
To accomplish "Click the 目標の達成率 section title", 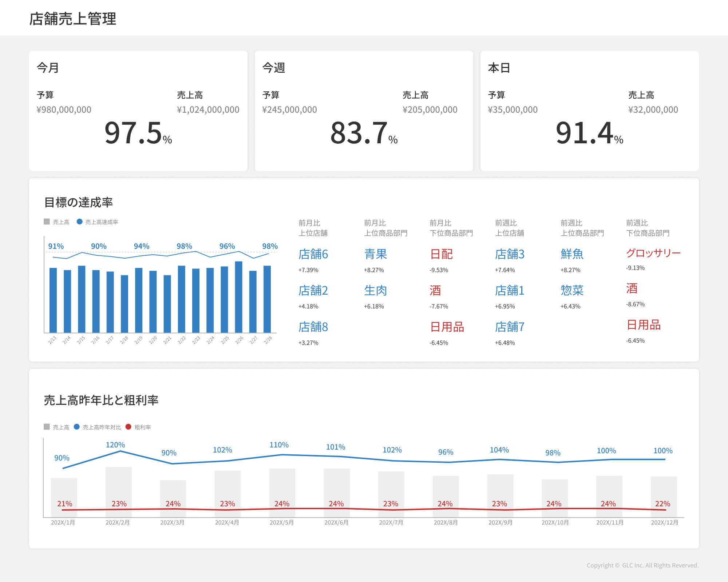I will tap(78, 202).
